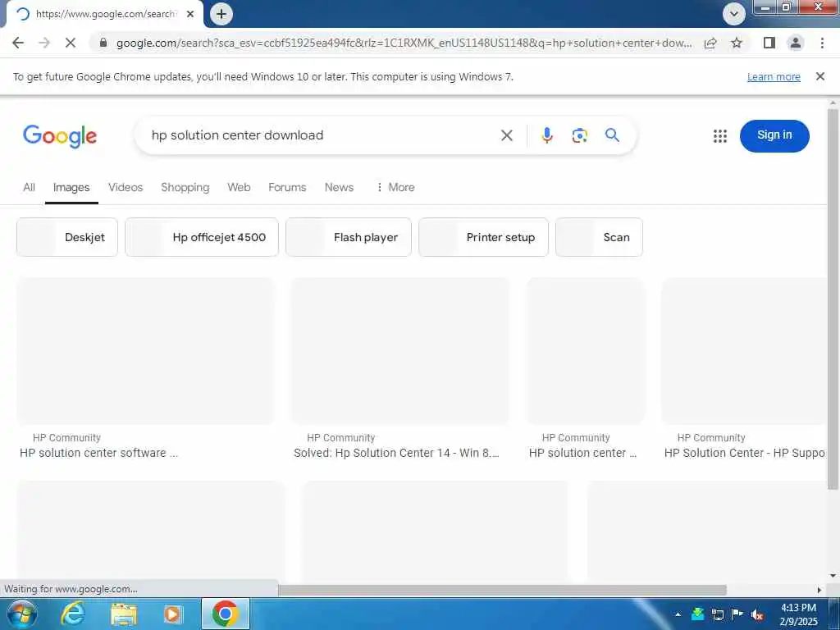Image resolution: width=840 pixels, height=630 pixels.
Task: Toggle the side panel
Action: coord(769,43)
